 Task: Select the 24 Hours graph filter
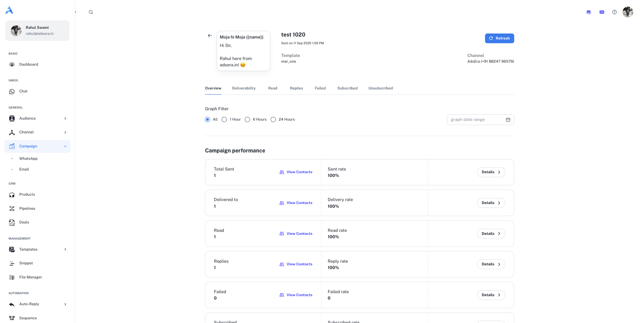(x=273, y=120)
